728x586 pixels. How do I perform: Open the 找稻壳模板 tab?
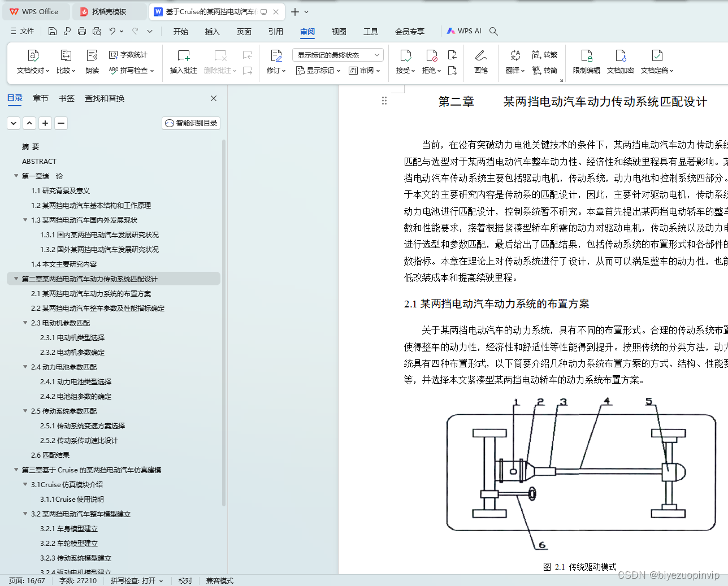tap(109, 11)
